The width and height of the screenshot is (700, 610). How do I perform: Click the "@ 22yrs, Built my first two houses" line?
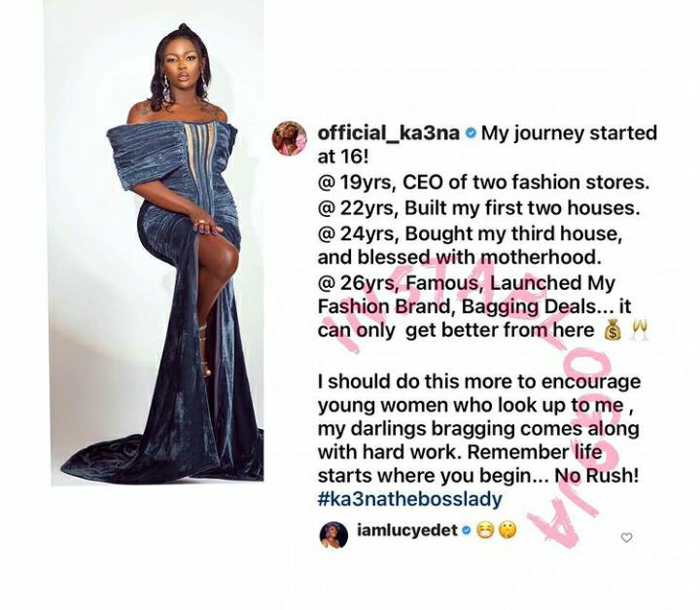click(x=479, y=208)
